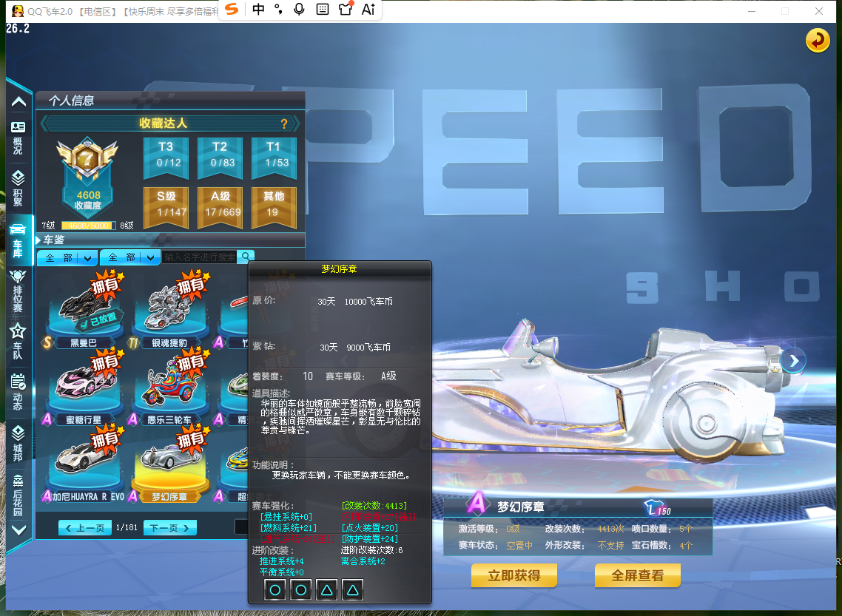Select the 其他 collection badge
The image size is (842, 616).
point(274,207)
